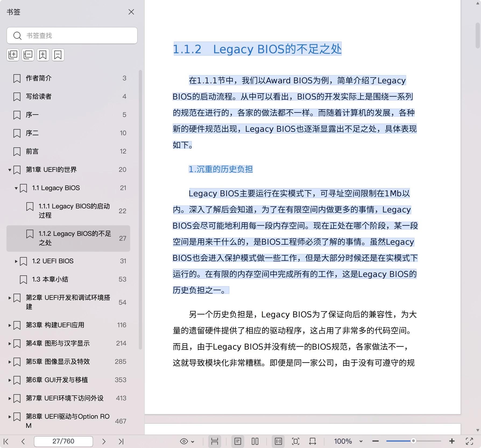Click the delete bookmark icon
Viewport: 481px width, 448px height.
pos(58,55)
